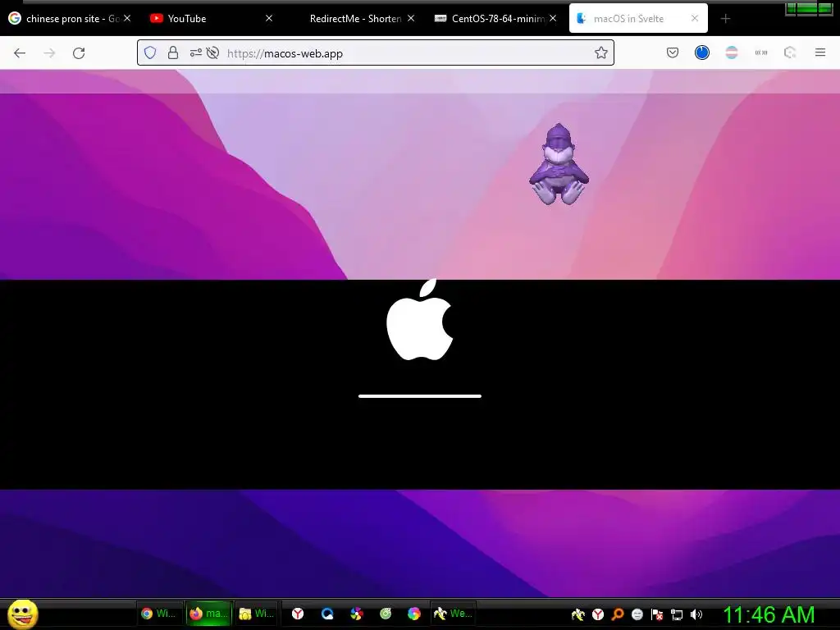
Task: Click the forward navigation arrow
Action: (x=49, y=53)
